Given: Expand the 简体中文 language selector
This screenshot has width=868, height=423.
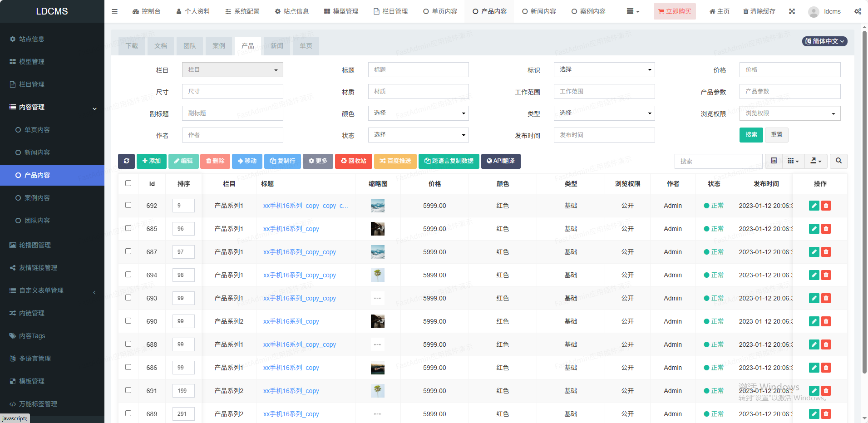Looking at the screenshot, I should click(x=824, y=41).
